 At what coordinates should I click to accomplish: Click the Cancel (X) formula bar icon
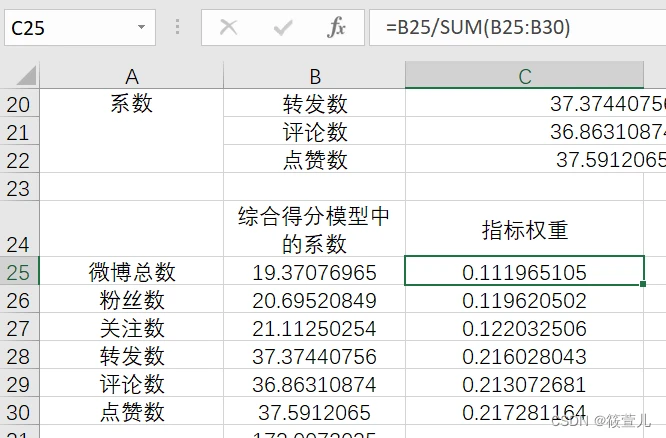[229, 28]
